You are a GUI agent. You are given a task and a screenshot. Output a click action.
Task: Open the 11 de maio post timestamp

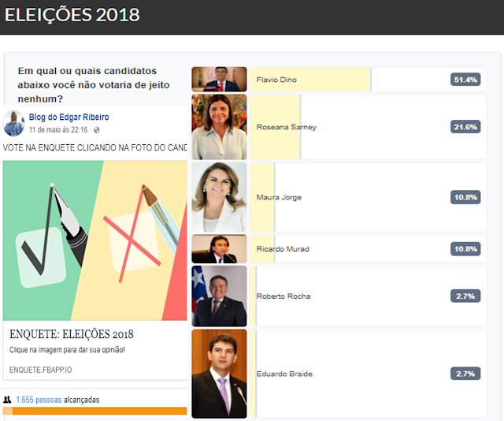click(x=57, y=129)
